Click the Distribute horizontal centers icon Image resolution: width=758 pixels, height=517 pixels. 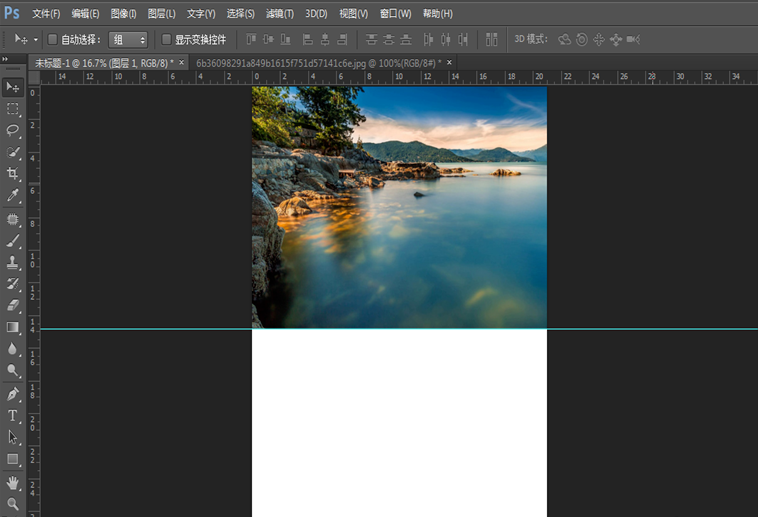coord(446,39)
